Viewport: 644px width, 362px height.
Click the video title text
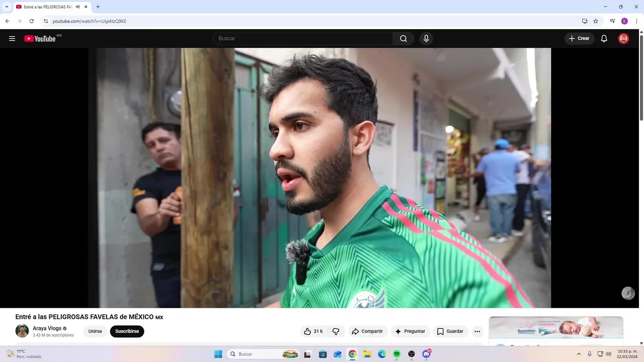pos(90,317)
